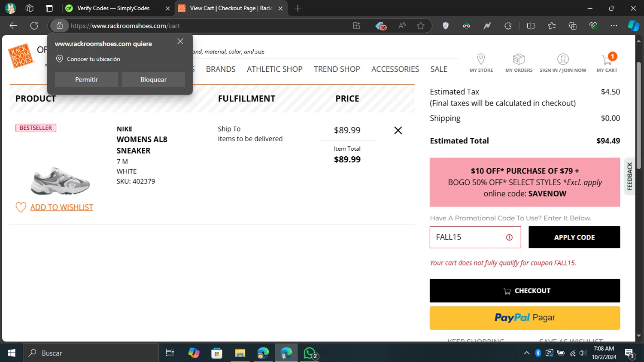Open Read aloud icon in address bar

tap(402, 26)
